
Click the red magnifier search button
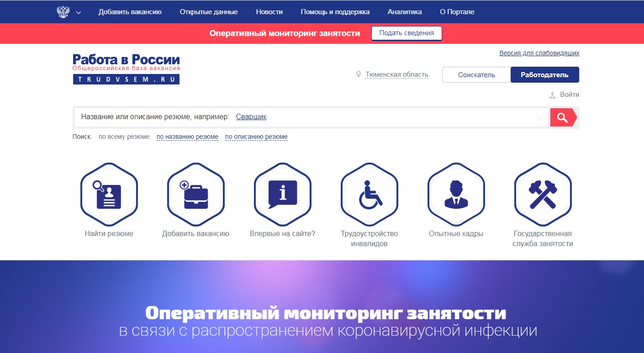point(563,117)
